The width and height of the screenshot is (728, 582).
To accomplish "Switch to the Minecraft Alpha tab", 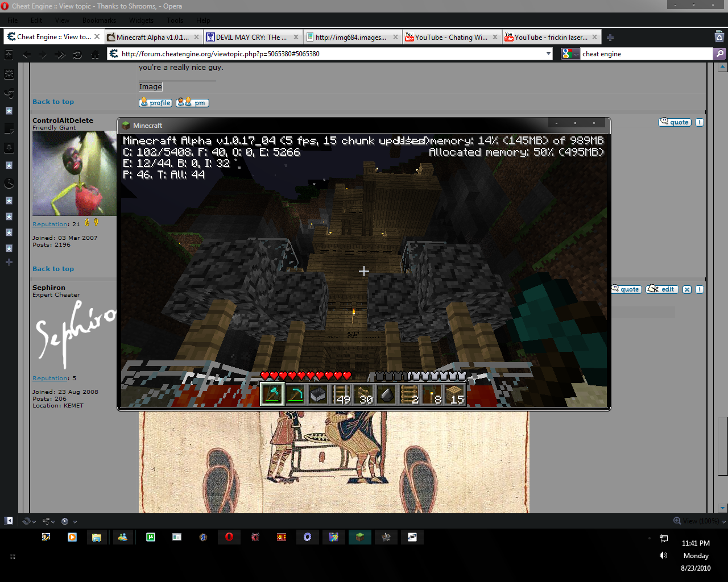I will point(152,38).
